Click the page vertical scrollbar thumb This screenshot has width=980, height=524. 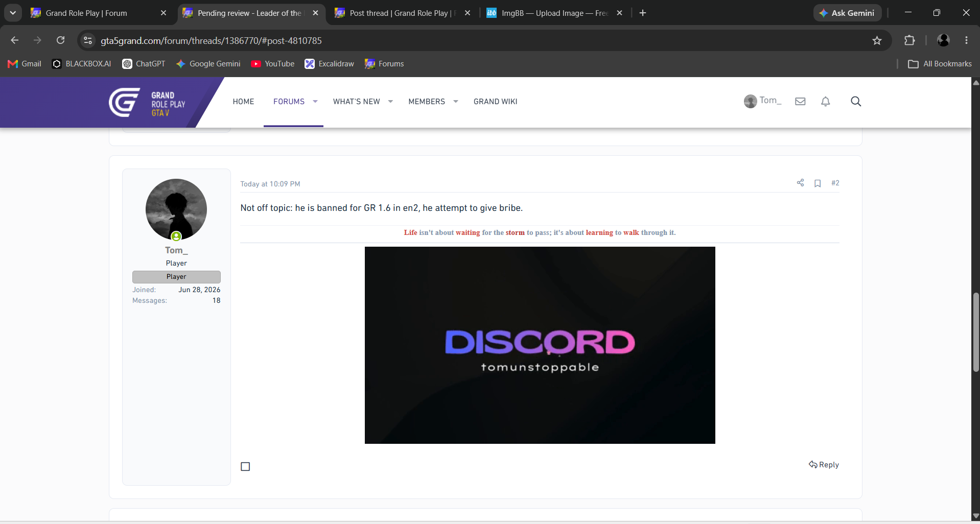(x=976, y=332)
